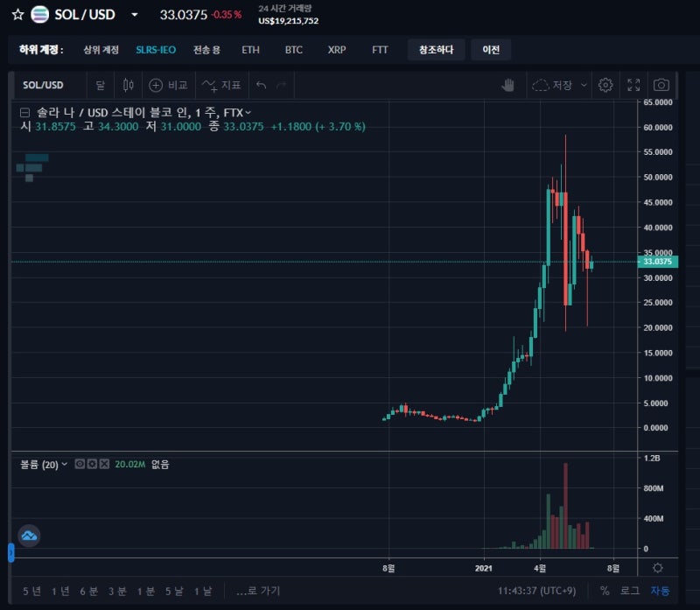Open chart settings gear in toolbar
This screenshot has height=610, width=700.
605,85
